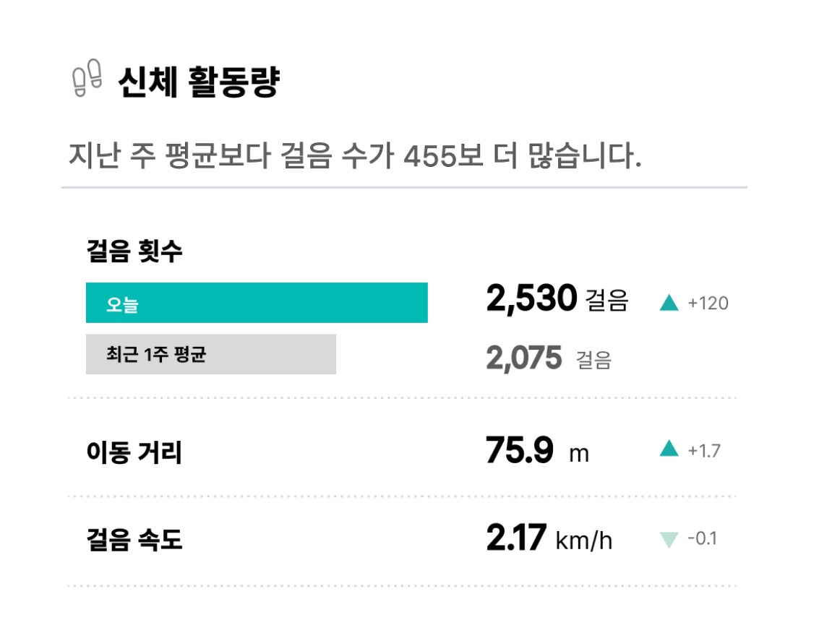Click the summary sentence about 455보
The image size is (840, 633).
click(x=355, y=156)
